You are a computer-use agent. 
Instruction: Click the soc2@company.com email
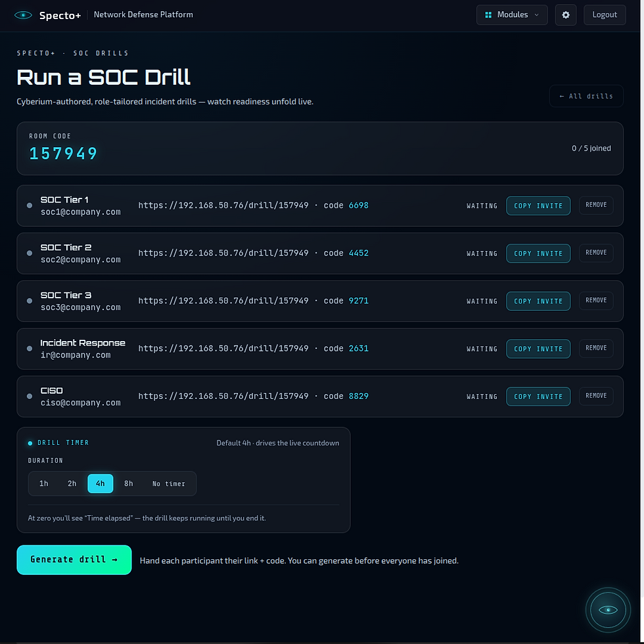click(80, 260)
